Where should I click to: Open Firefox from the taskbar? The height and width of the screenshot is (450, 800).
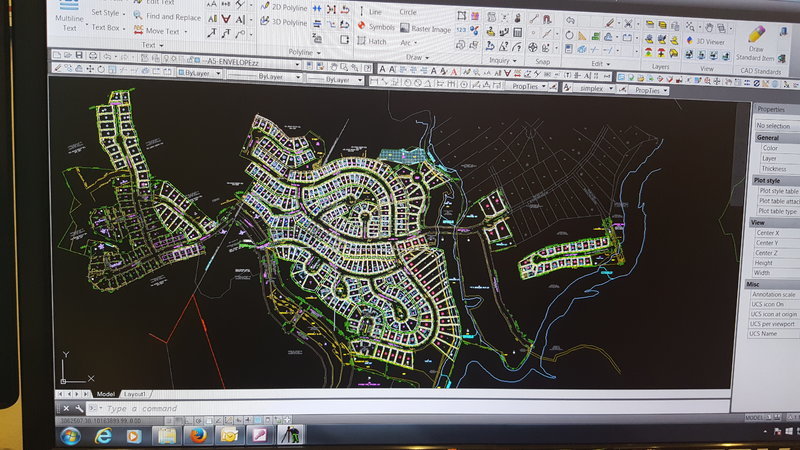[x=198, y=435]
